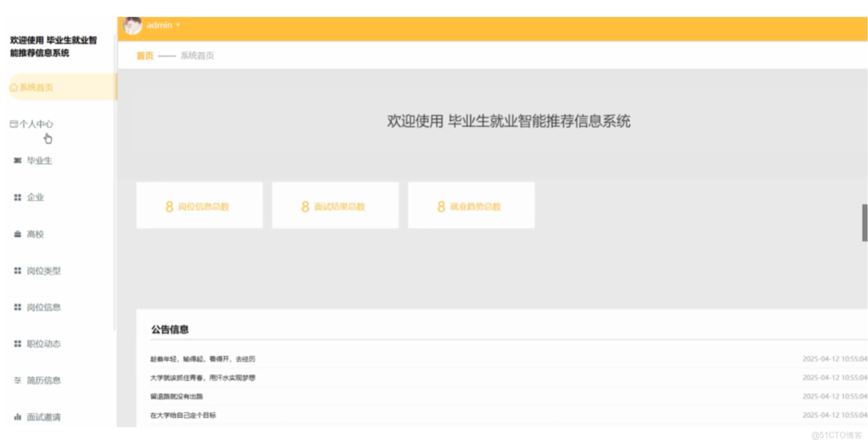
Task: Select the 简历信息 list icon
Action: click(x=19, y=380)
